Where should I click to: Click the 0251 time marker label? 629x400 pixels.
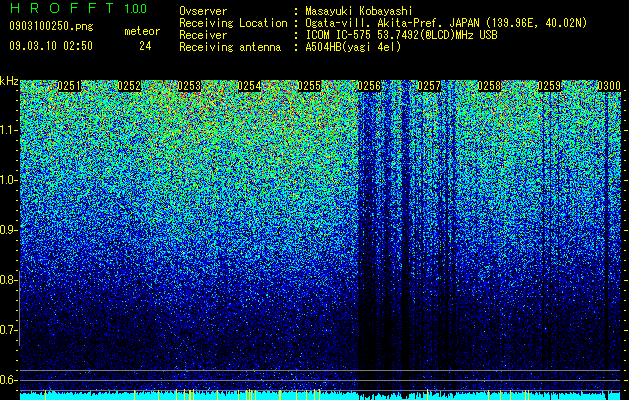point(69,86)
